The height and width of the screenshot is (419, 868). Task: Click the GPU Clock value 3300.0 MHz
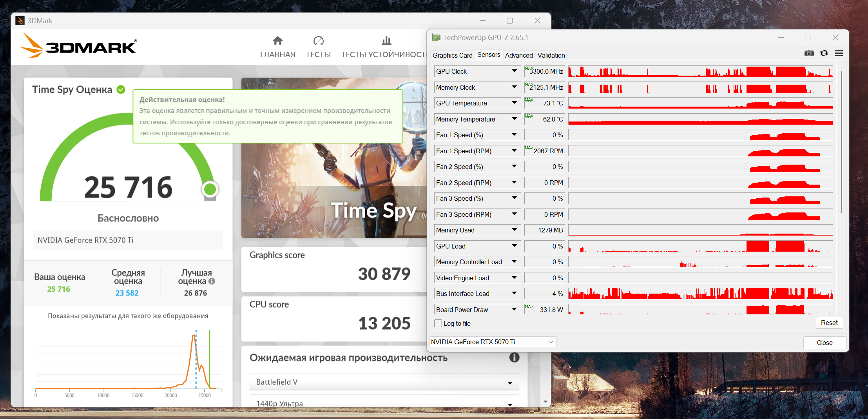(x=544, y=71)
